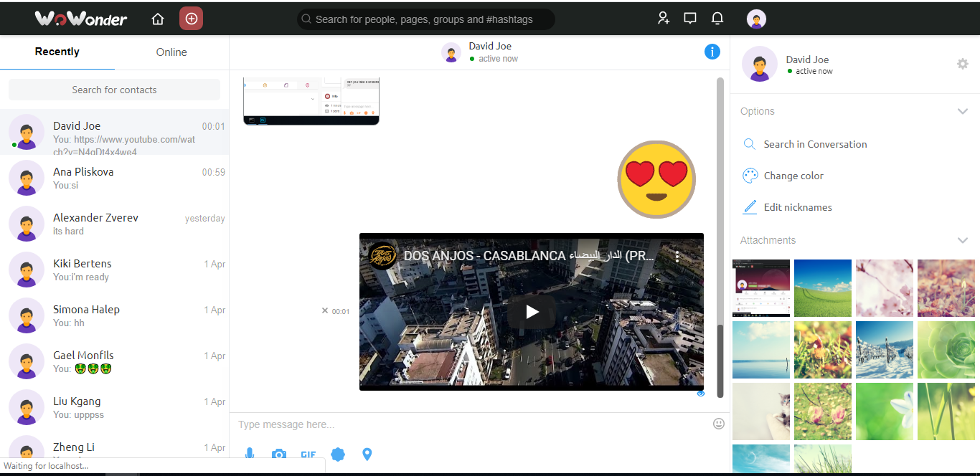Open Liu Kgang conversation
This screenshot has height=476, width=980.
tap(114, 407)
